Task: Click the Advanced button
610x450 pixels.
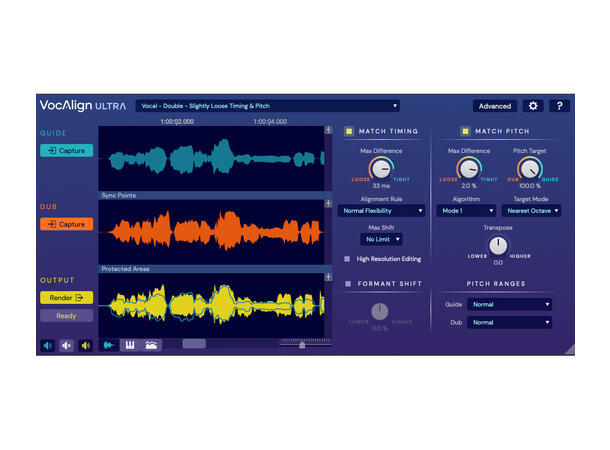Action: pos(495,106)
